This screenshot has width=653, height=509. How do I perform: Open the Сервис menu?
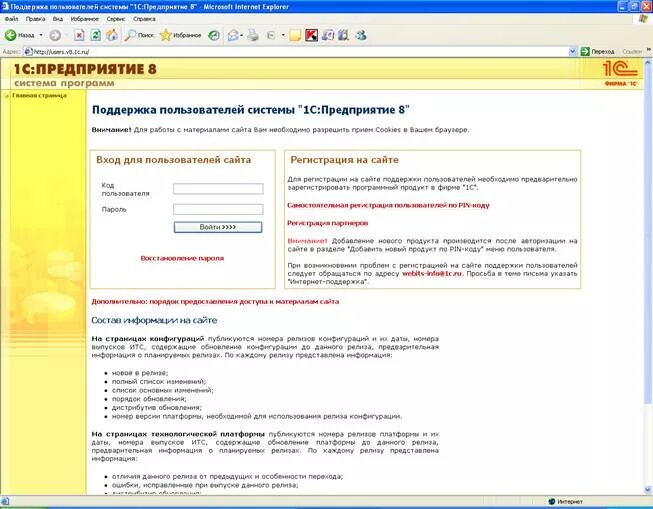pos(115,19)
